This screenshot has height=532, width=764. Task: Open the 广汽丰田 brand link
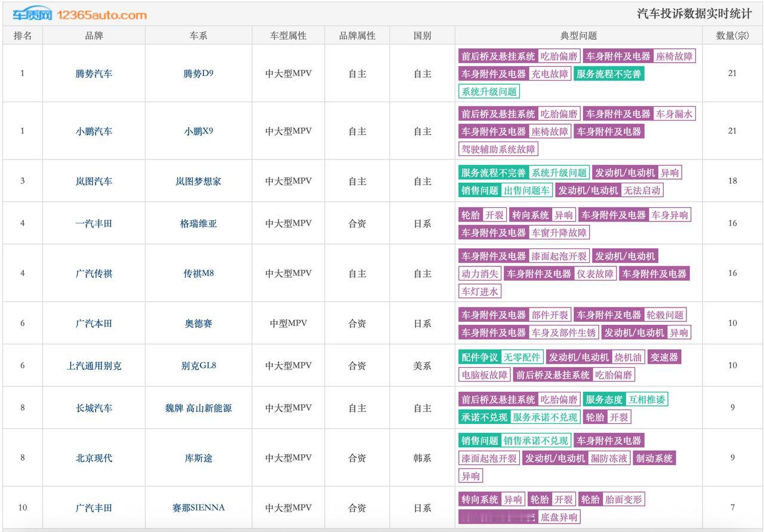pyautogui.click(x=94, y=508)
